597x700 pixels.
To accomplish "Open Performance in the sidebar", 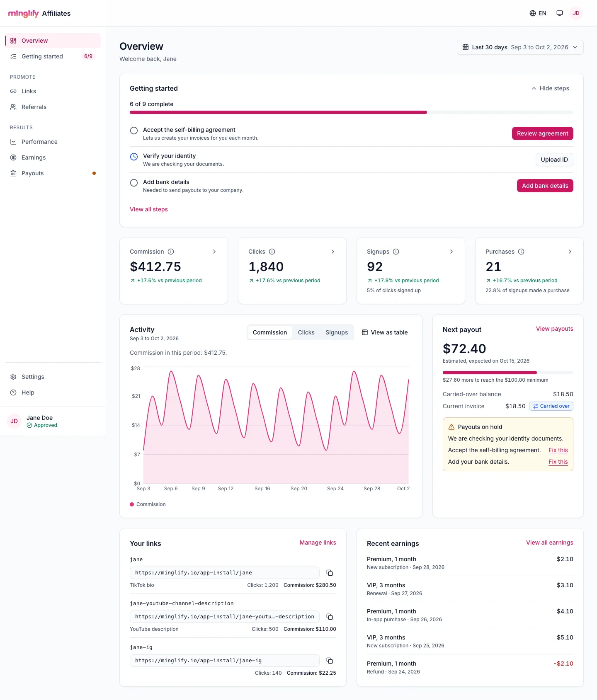I will pos(53,142).
